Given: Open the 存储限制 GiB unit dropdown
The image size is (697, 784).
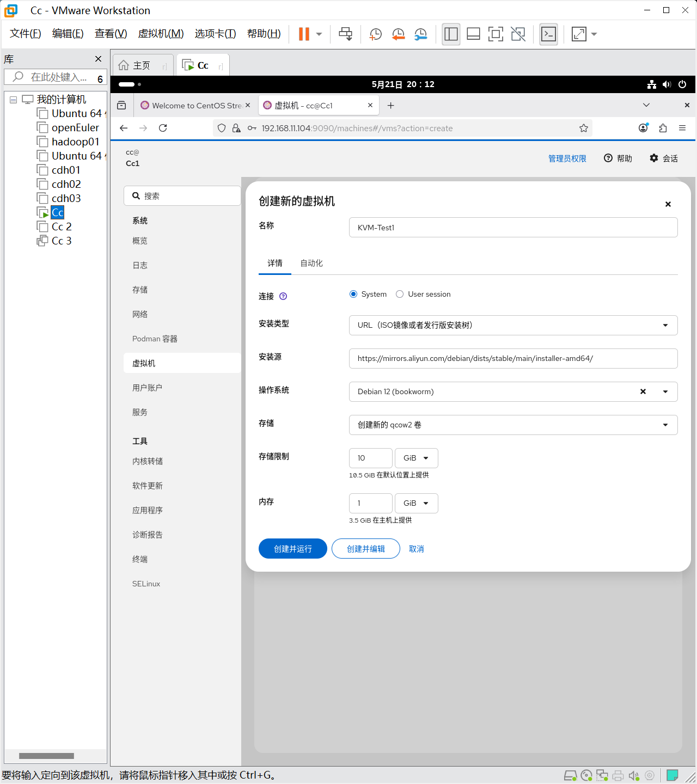Looking at the screenshot, I should [x=417, y=458].
